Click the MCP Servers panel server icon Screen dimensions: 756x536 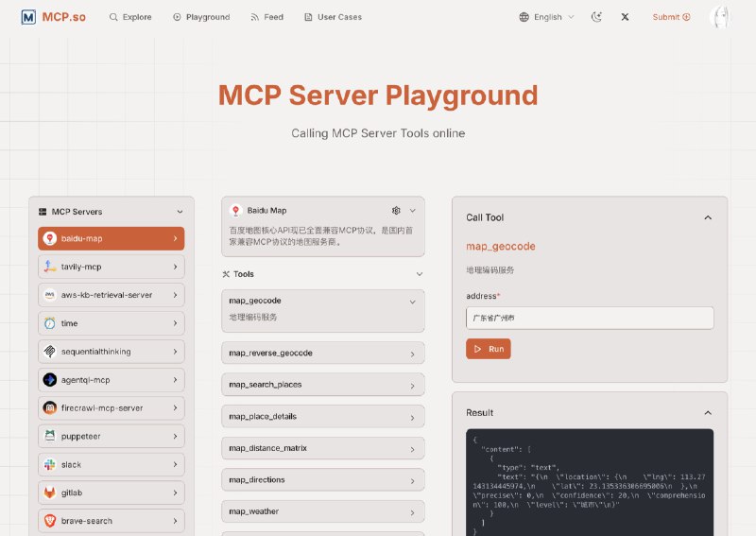[x=43, y=212]
